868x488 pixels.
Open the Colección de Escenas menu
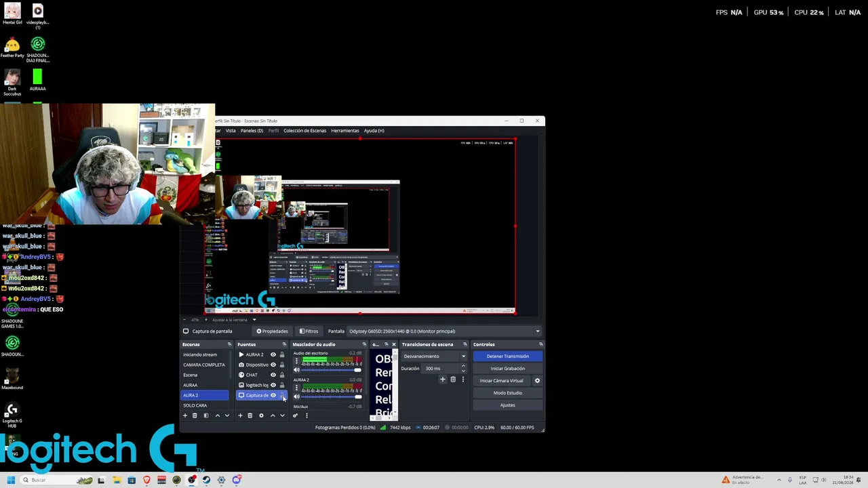pos(304,131)
